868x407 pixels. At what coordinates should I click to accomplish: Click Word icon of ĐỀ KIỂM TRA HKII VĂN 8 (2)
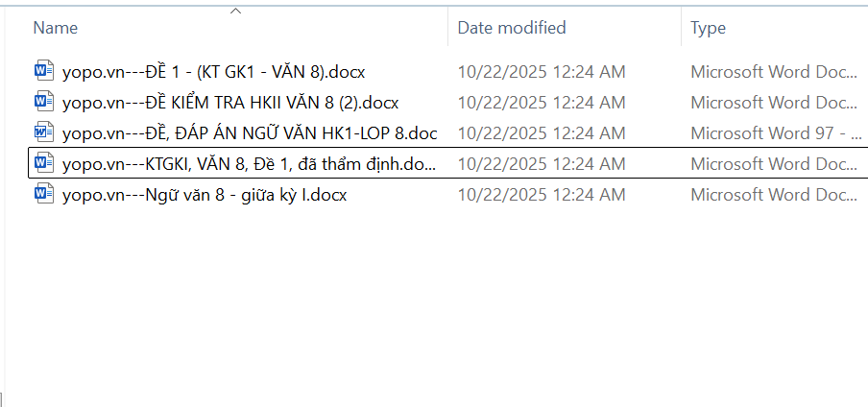44,102
